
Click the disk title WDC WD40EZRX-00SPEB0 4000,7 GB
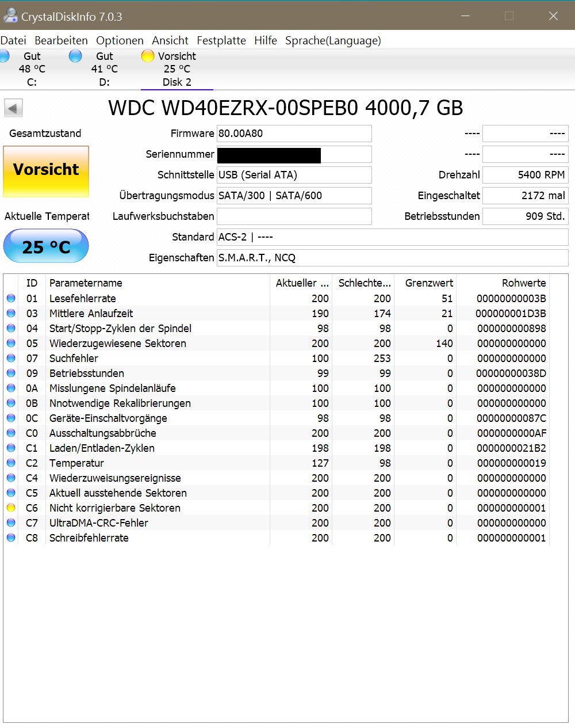point(286,108)
